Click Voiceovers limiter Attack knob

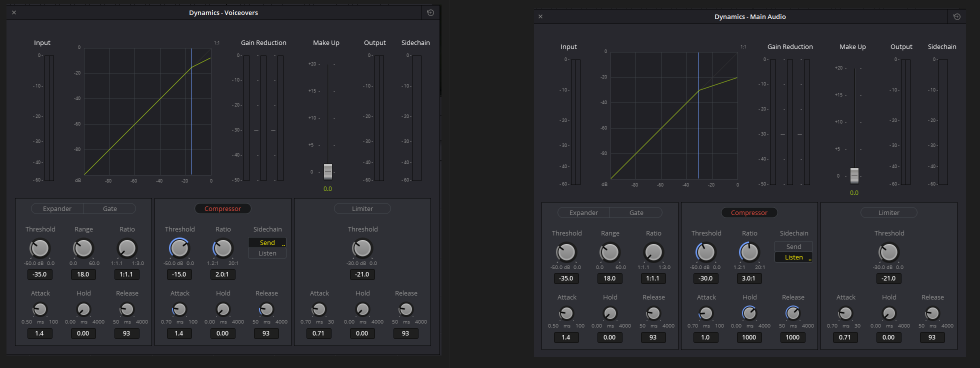coord(319,309)
